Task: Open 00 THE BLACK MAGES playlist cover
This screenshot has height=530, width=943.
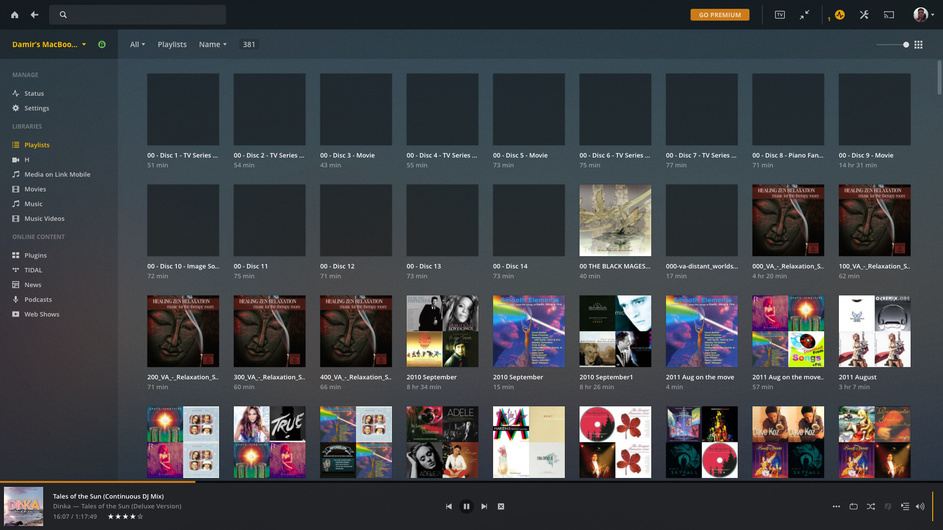Action: [x=615, y=220]
